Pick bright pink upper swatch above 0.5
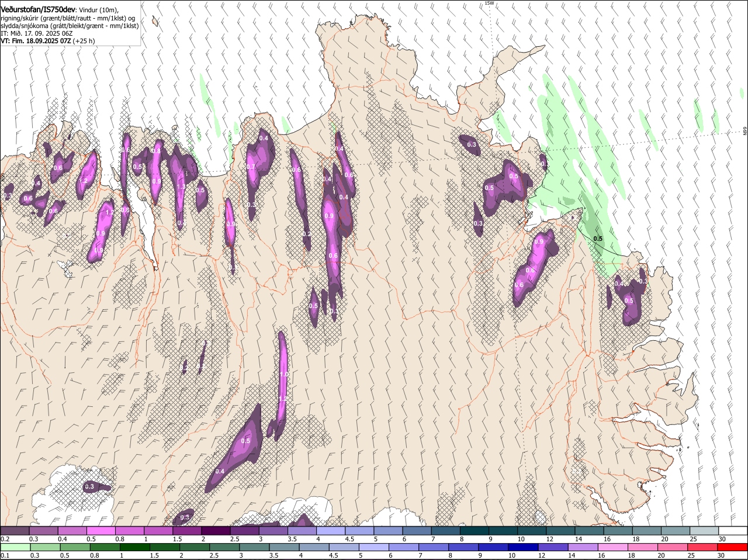Image resolution: width=748 pixels, height=560 pixels. tap(101, 530)
